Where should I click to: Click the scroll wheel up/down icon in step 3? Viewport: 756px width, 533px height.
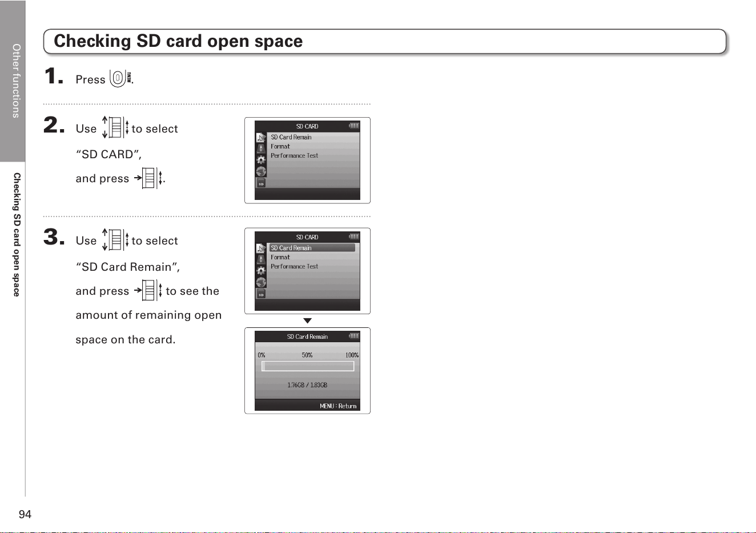tap(115, 240)
